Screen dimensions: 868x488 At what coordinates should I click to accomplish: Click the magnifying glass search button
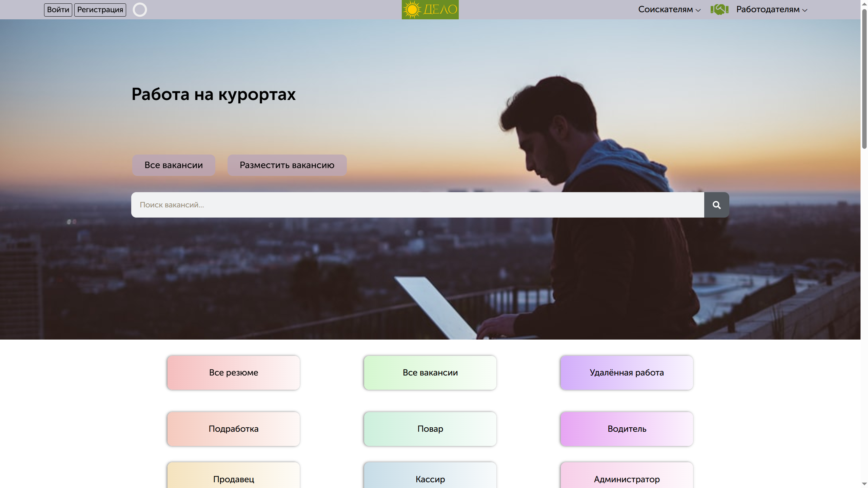tap(716, 205)
